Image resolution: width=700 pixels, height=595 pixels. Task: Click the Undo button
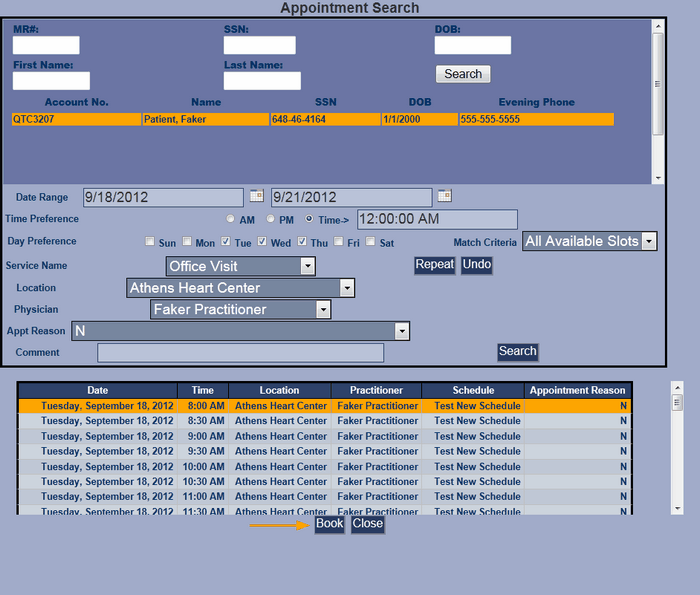pos(476,265)
